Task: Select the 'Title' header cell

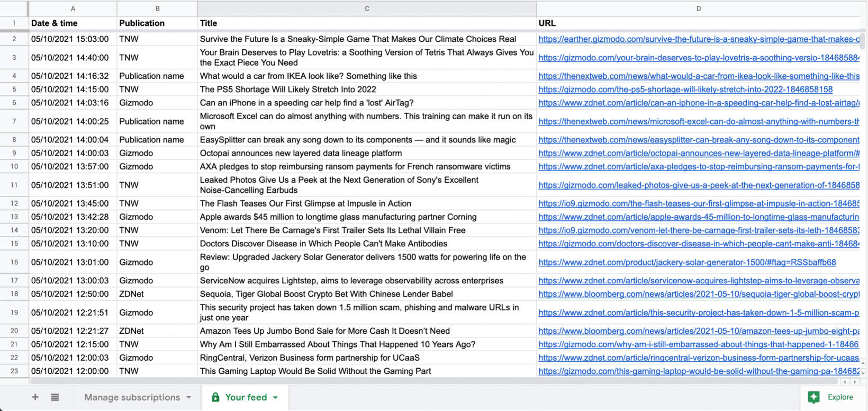Action: 367,23
